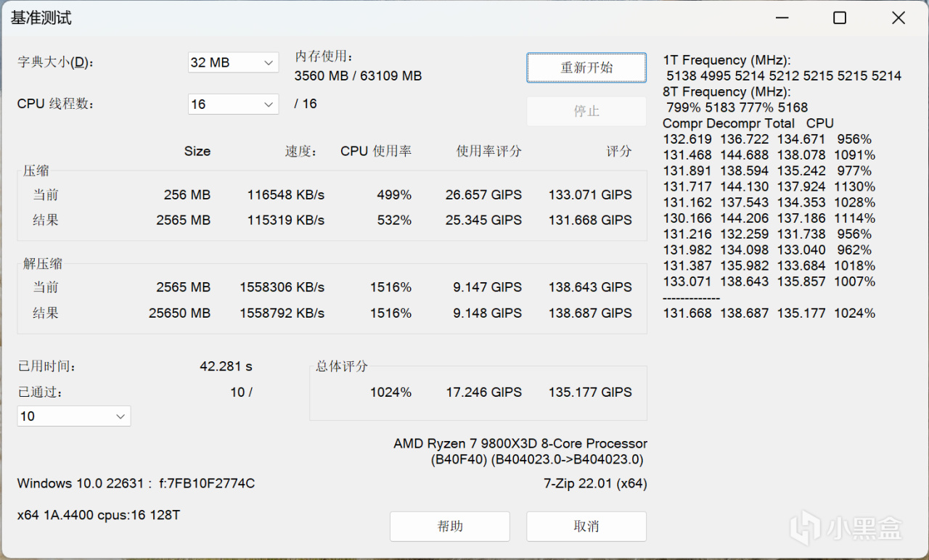Click the 帮助 help button
The height and width of the screenshot is (560, 929).
(450, 527)
